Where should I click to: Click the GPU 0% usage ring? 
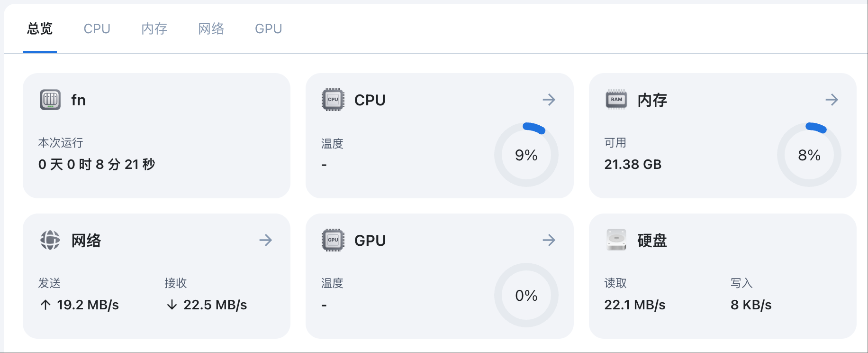point(526,295)
